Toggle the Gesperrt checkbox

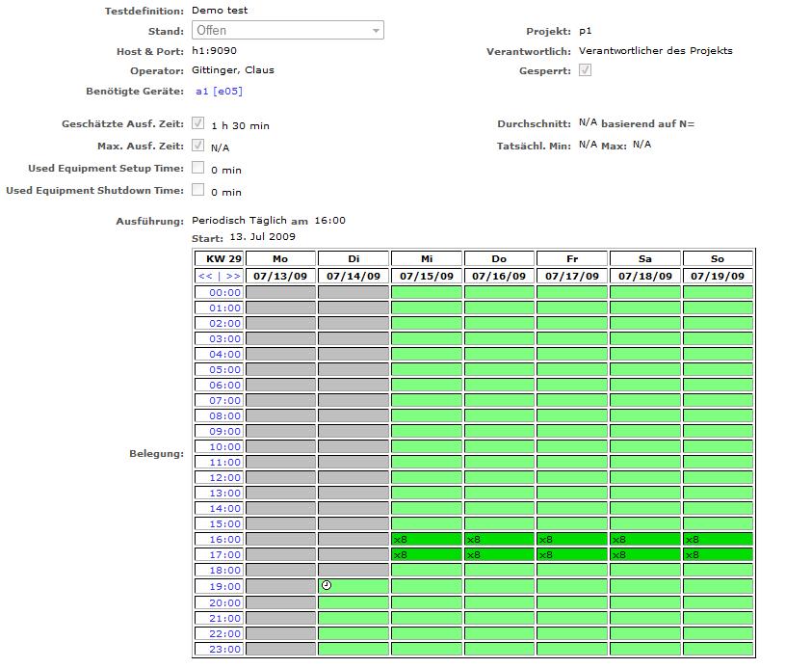click(585, 70)
